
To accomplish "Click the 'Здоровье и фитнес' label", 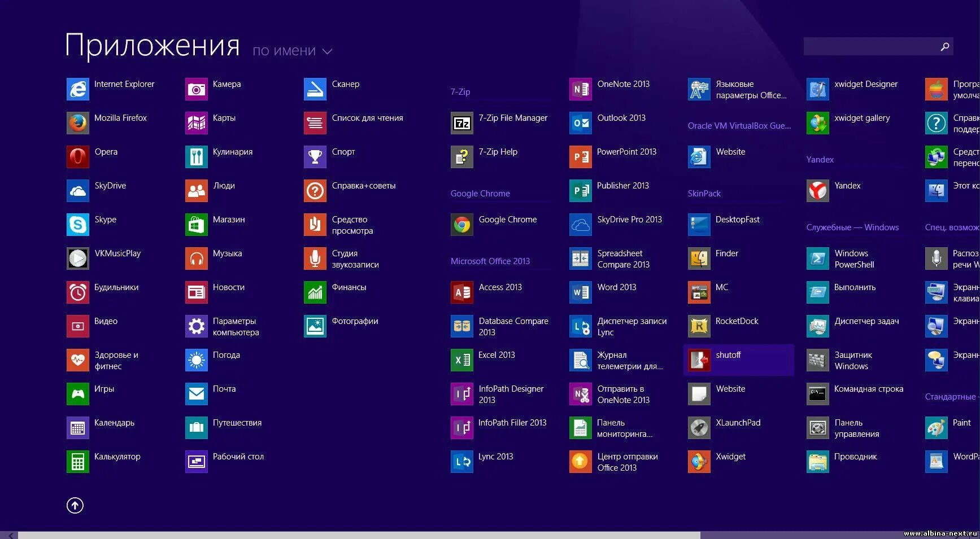I will pos(116,361).
